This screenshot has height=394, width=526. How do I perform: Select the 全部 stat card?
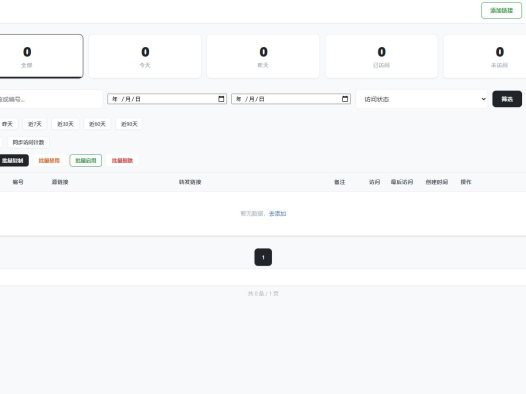41,56
